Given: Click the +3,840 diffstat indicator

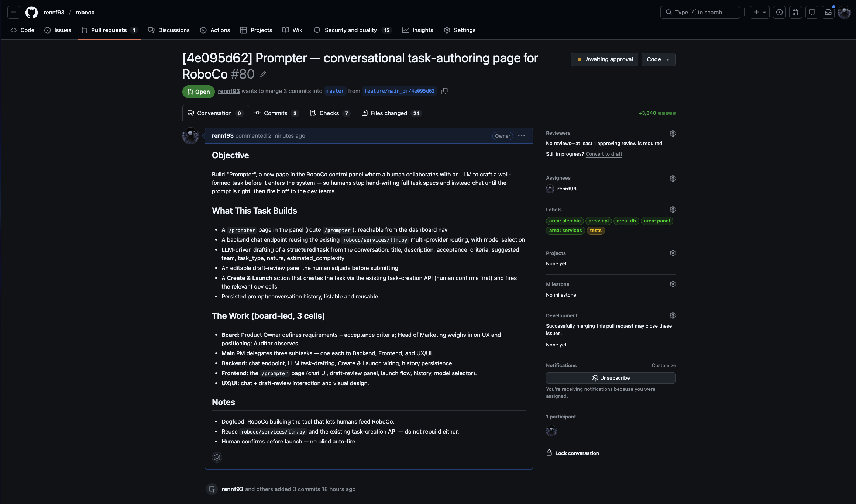Looking at the screenshot, I should coord(657,113).
